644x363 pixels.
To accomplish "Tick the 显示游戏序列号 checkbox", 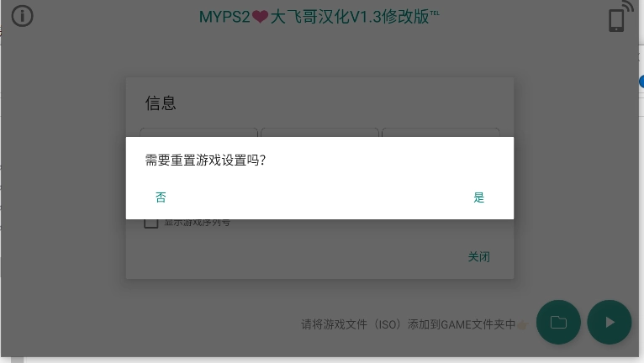I will coord(151,222).
